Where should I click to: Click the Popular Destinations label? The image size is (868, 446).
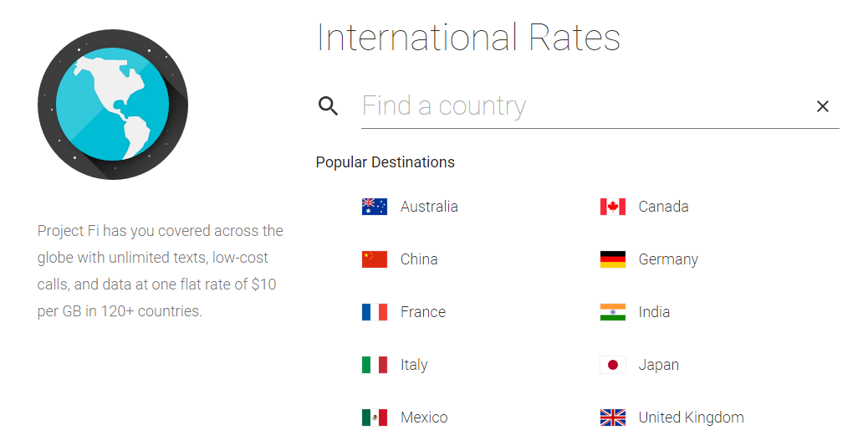click(385, 162)
